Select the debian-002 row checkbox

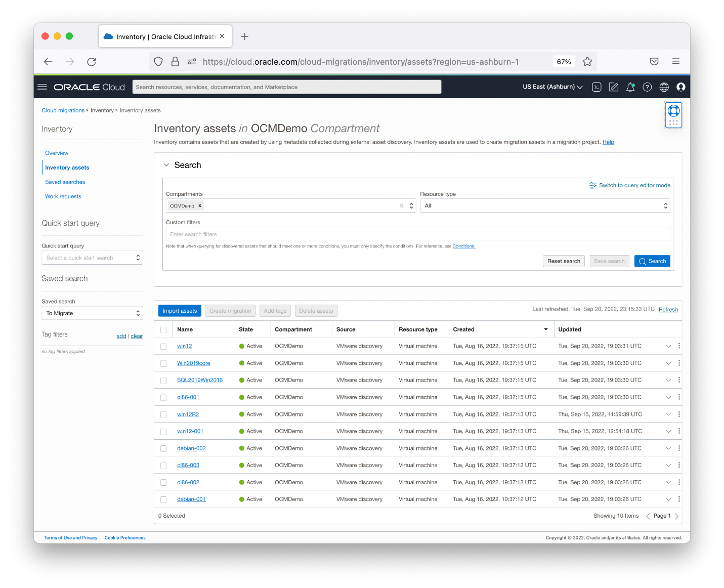pyautogui.click(x=163, y=449)
